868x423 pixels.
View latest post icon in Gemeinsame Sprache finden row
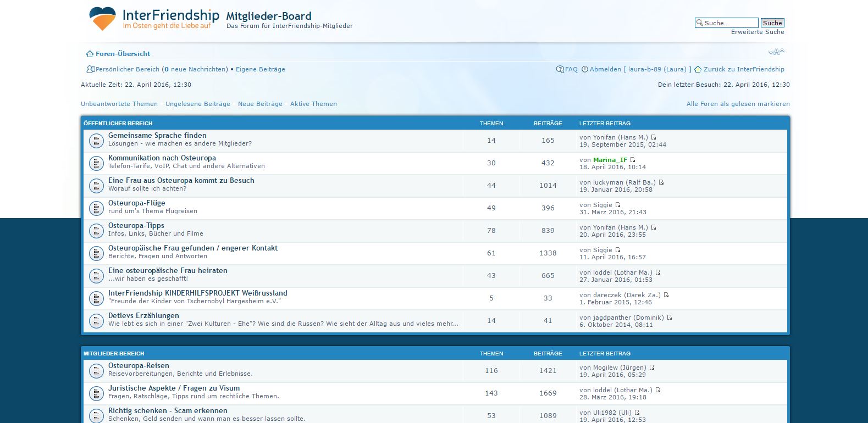[x=654, y=137]
